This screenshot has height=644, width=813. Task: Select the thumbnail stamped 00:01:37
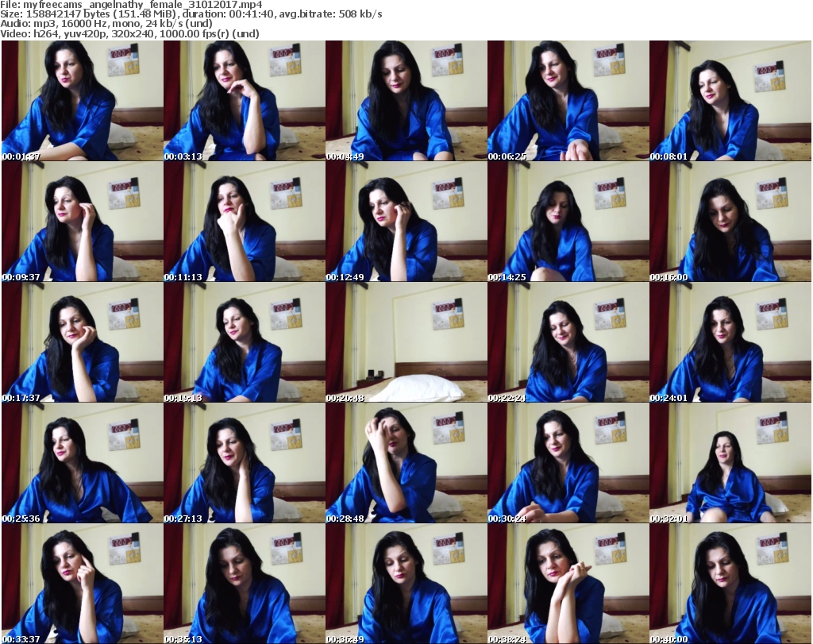click(83, 101)
